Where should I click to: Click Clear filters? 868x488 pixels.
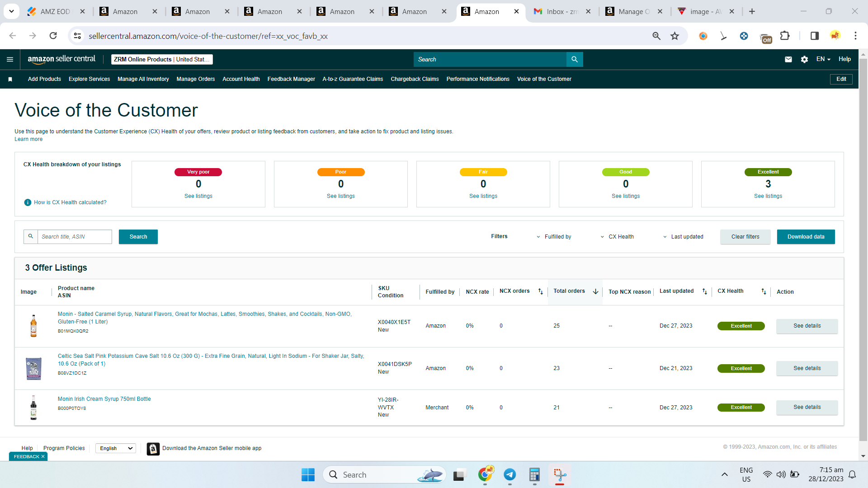tap(745, 237)
